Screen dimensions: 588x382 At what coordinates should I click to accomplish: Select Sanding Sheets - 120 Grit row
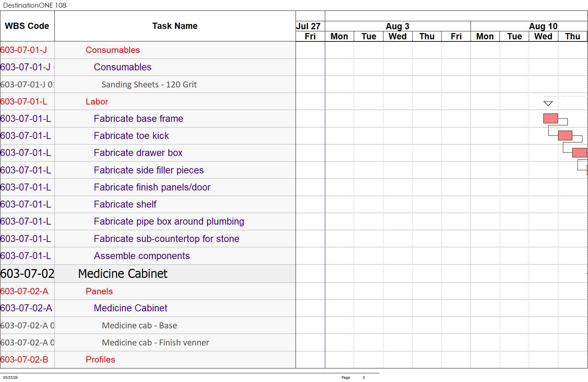click(x=148, y=85)
